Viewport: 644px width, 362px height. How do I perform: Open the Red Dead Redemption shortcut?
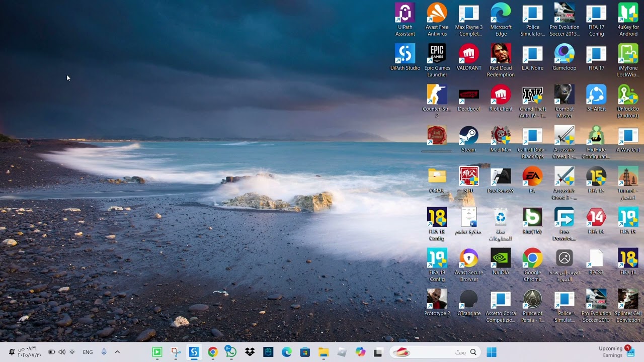point(501,61)
